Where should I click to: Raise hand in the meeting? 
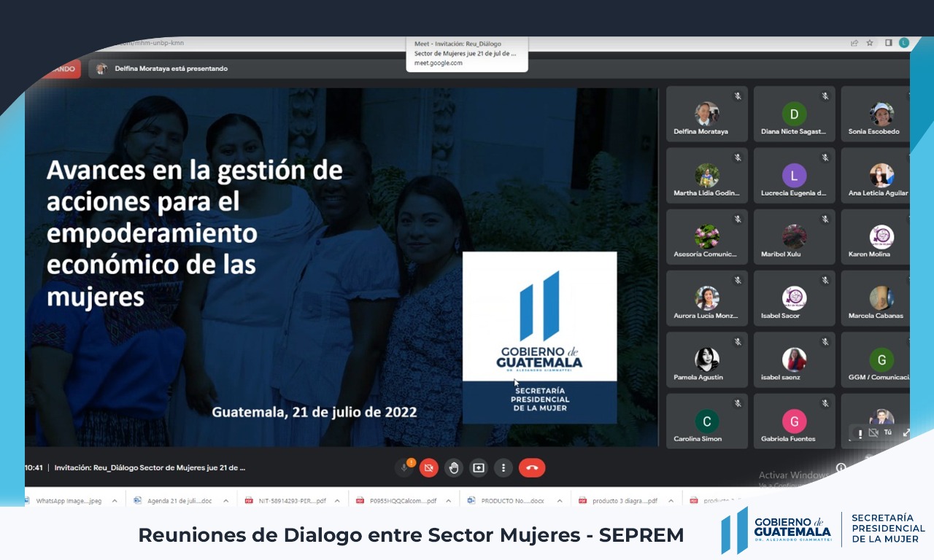pos(454,468)
